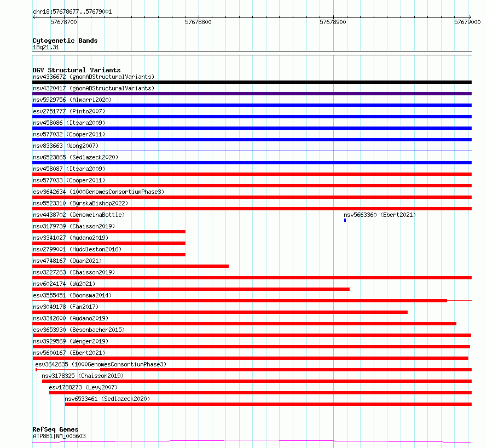Image resolution: width=487 pixels, height=448 pixels.
Task: Click the DGV Structural Variants track title
Action: (x=77, y=70)
